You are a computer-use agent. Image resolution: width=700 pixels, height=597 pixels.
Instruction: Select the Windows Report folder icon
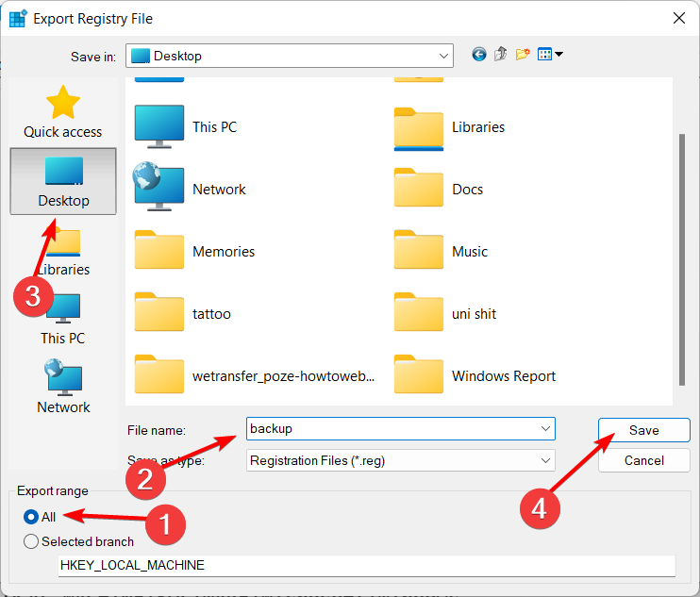pyautogui.click(x=418, y=374)
